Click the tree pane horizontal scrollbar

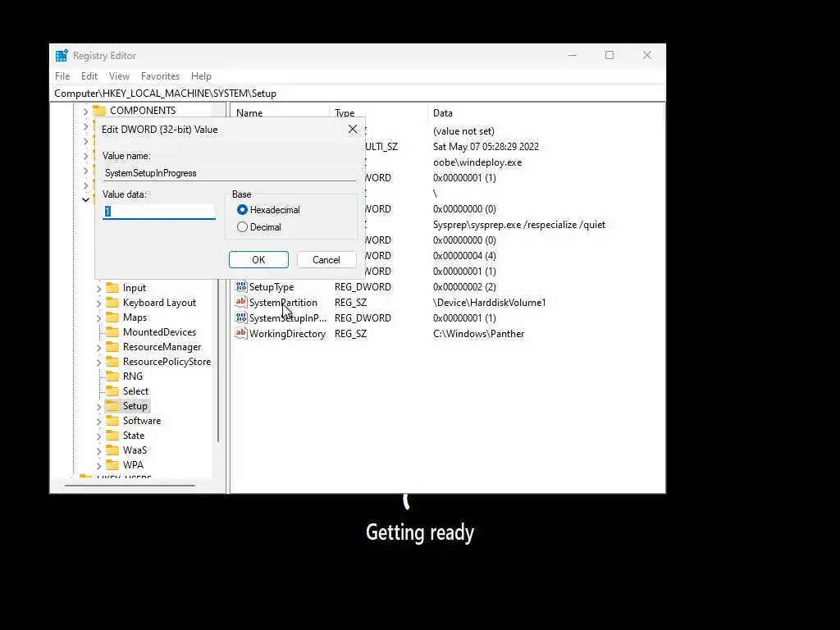click(x=130, y=486)
